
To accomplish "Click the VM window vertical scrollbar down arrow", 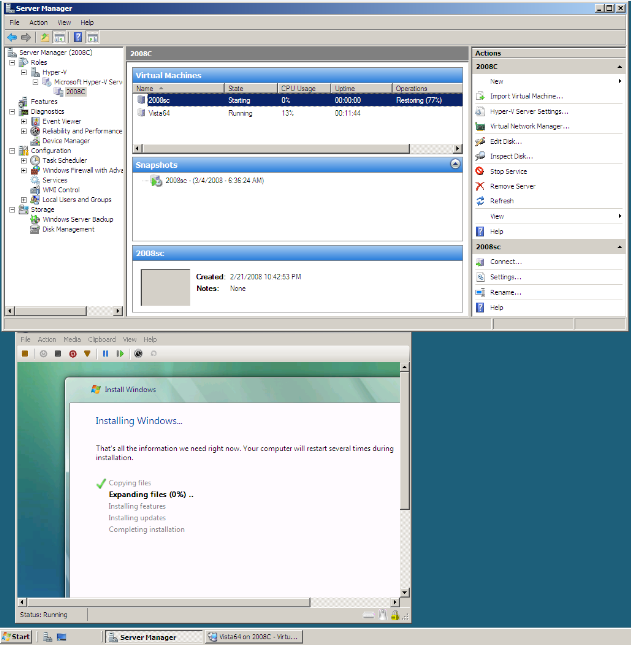I will tap(405, 593).
